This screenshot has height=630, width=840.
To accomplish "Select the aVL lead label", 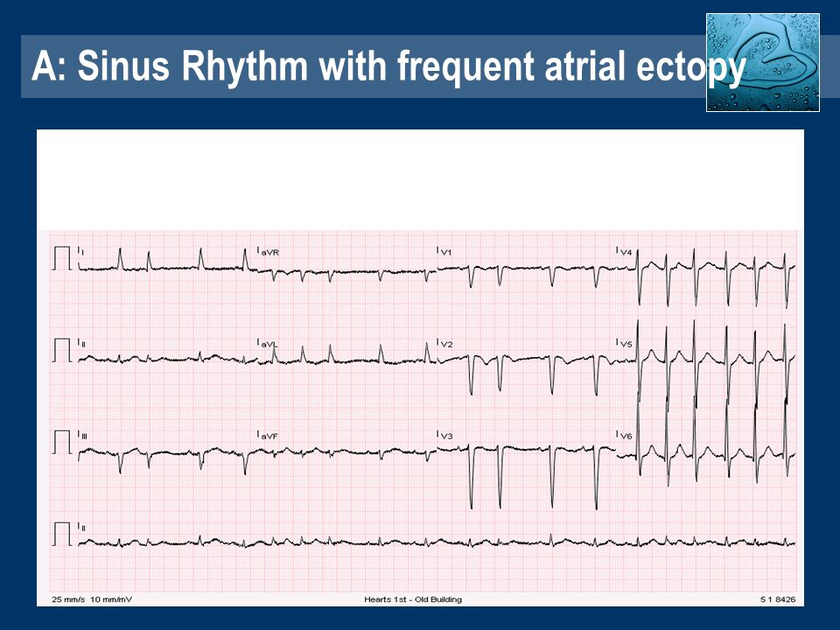I will 269,345.
